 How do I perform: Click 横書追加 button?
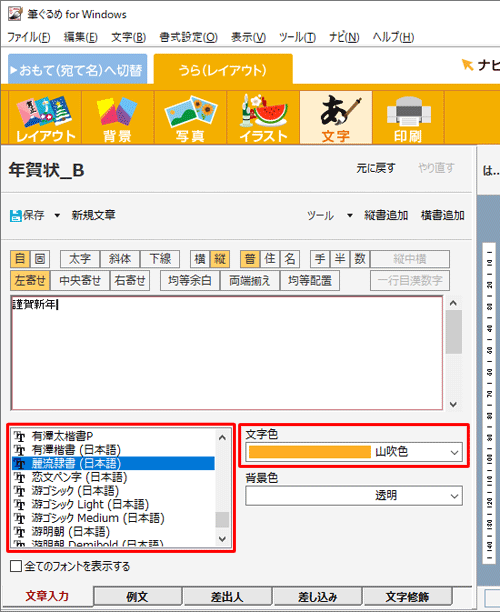pos(443,215)
